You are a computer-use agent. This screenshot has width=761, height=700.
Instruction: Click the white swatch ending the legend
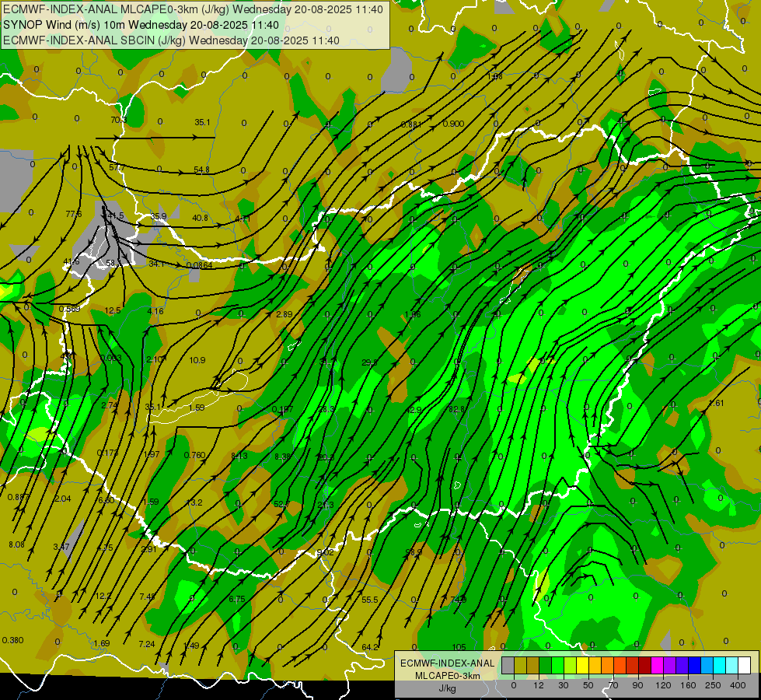pos(745,665)
